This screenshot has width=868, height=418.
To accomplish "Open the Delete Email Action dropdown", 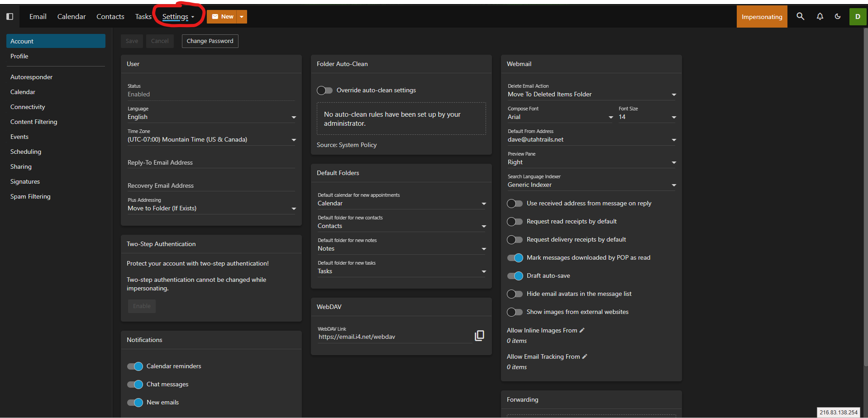I will [x=591, y=95].
